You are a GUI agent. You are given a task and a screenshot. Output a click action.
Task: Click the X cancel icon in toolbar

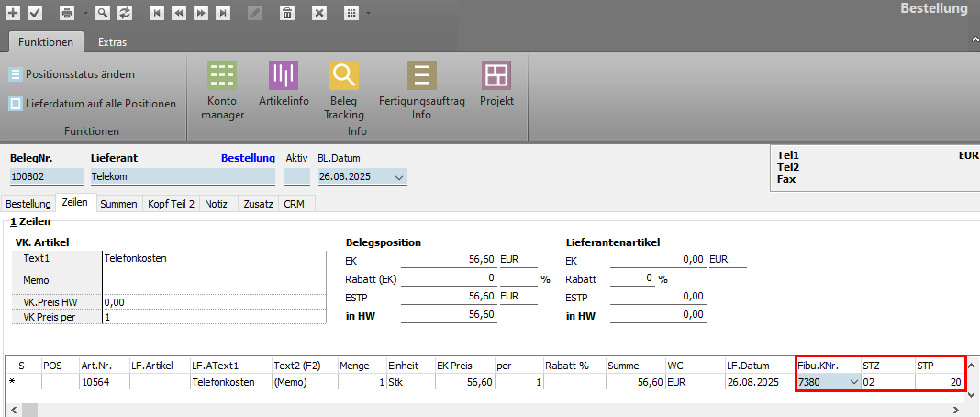318,13
